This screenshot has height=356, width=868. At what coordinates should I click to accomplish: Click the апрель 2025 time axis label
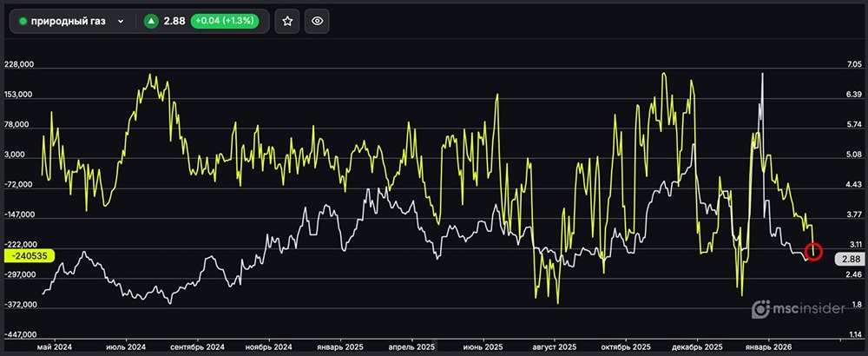click(x=411, y=347)
